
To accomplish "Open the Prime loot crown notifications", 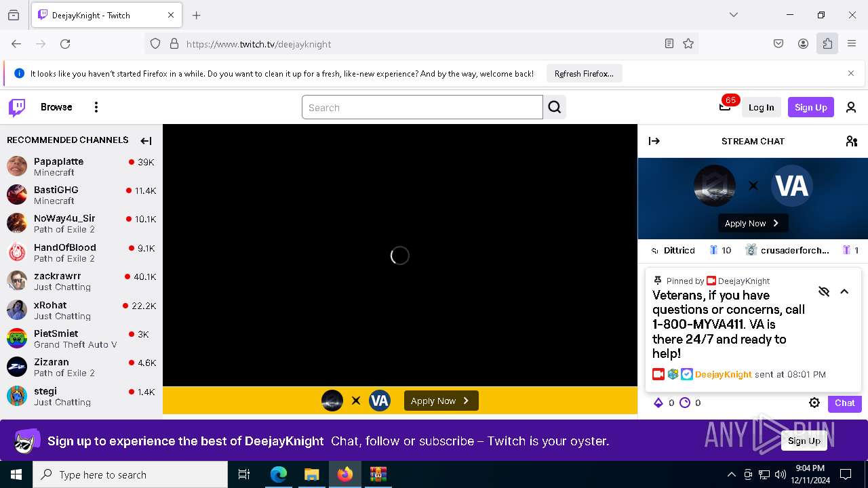I will point(725,106).
